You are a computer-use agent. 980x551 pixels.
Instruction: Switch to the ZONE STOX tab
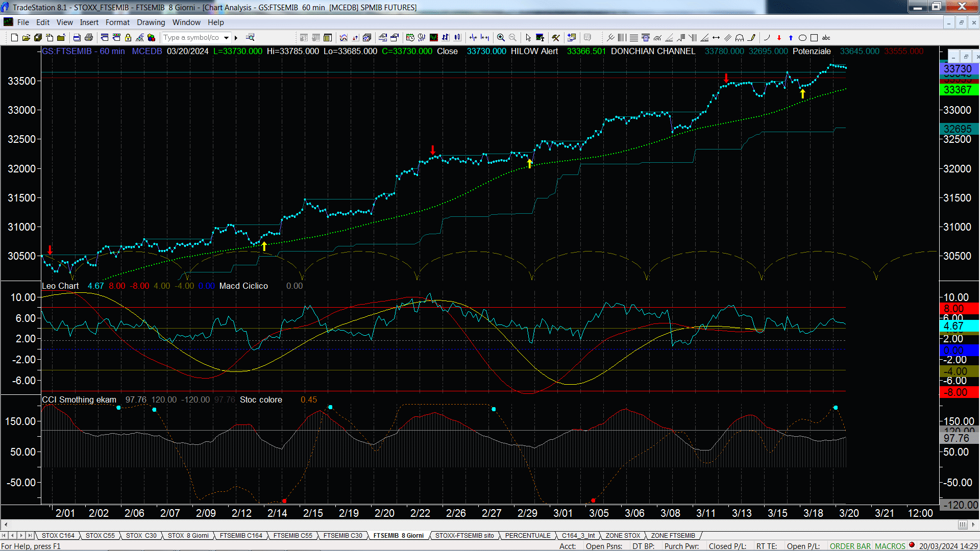coord(623,536)
